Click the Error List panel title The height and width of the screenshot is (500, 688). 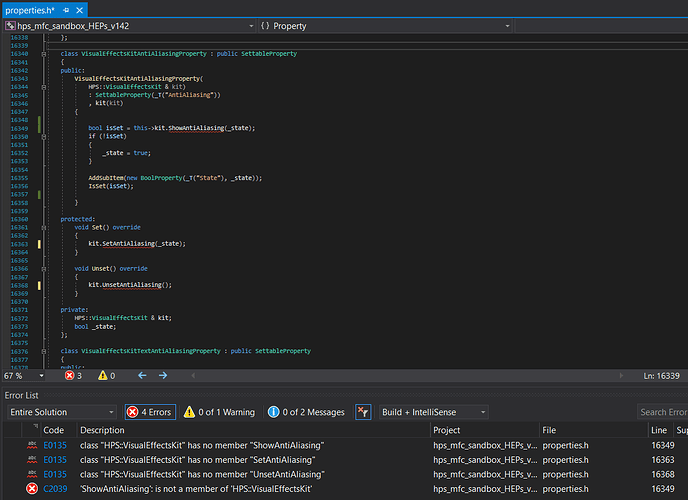[x=22, y=395]
